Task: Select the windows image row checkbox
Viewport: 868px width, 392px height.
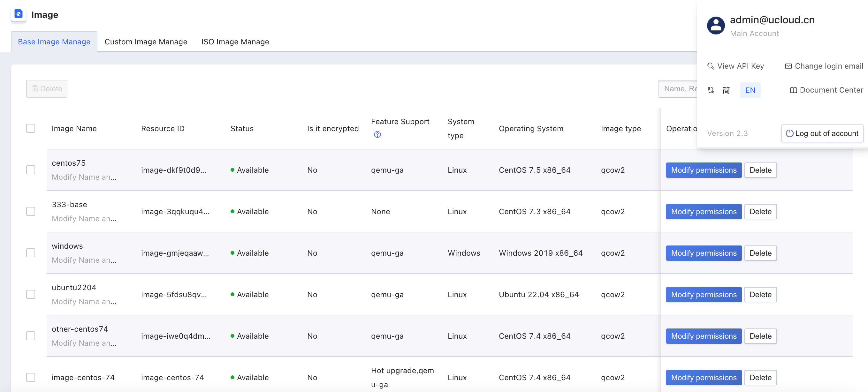Action: click(x=31, y=253)
